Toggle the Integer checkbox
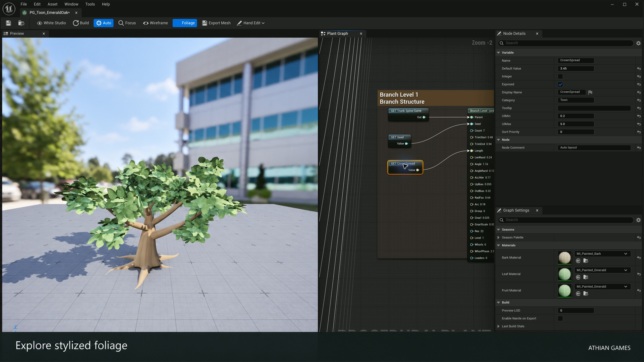644x362 pixels. tap(560, 76)
